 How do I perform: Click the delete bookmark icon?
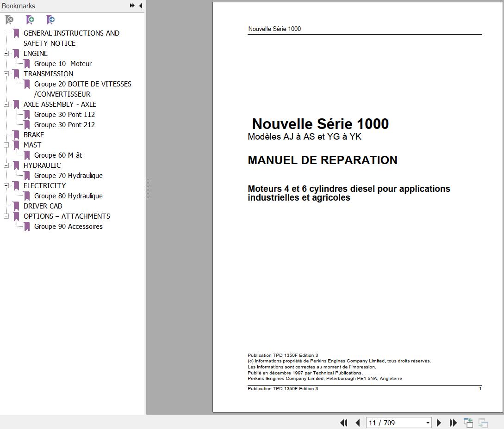(9, 20)
